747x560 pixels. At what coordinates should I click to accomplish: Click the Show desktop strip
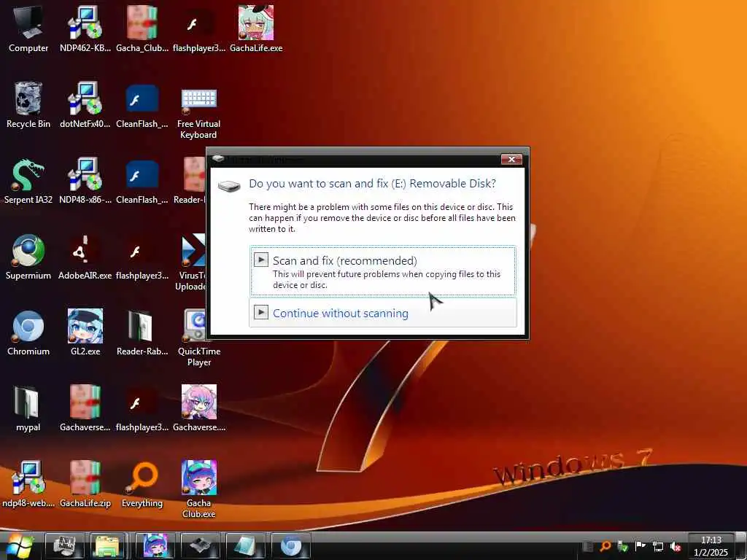(x=741, y=546)
